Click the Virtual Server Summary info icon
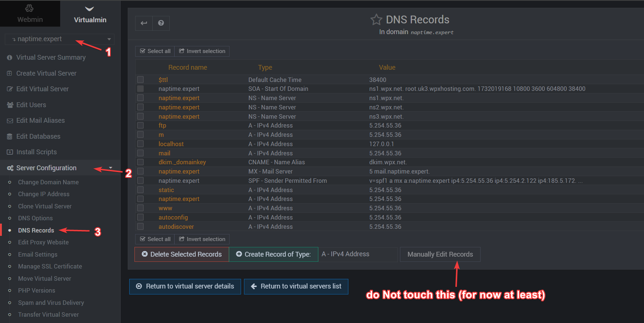The height and width of the screenshot is (323, 644). coord(10,57)
